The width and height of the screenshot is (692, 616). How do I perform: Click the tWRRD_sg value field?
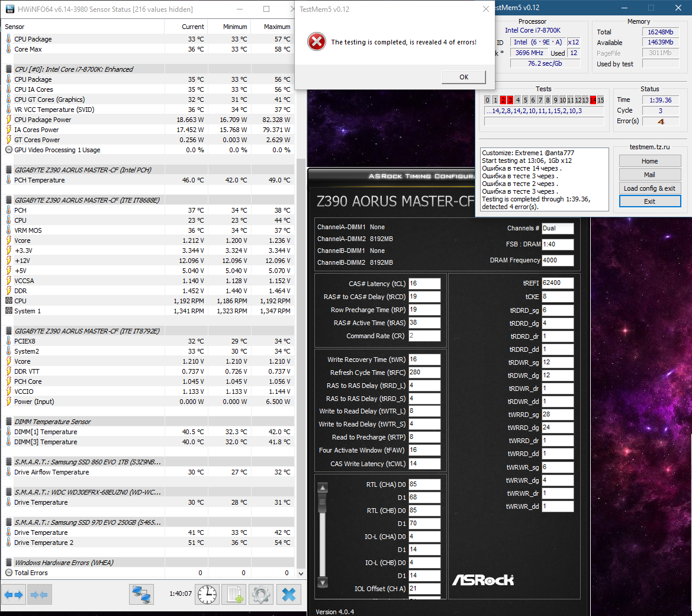[x=558, y=415]
